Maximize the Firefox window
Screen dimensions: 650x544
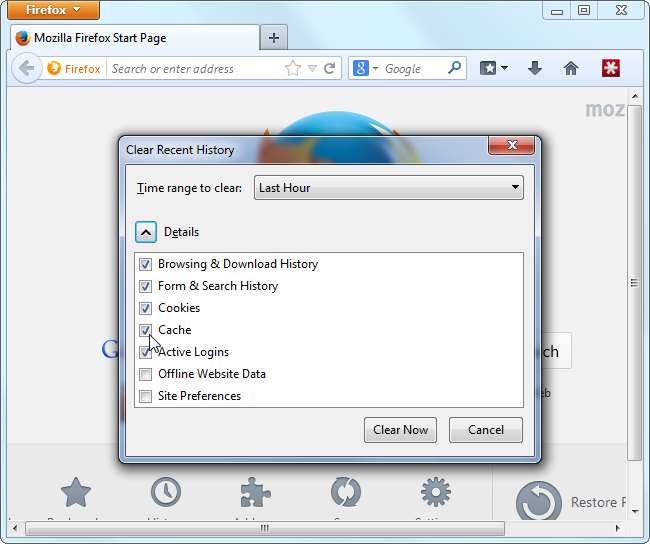584,10
